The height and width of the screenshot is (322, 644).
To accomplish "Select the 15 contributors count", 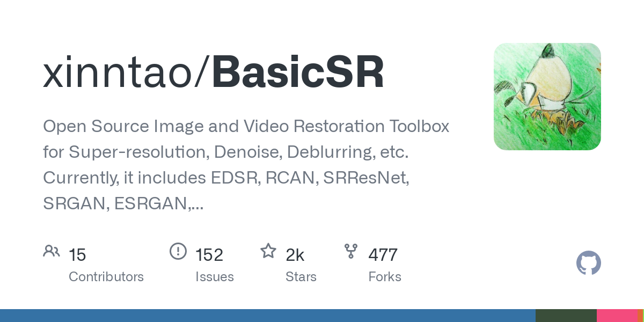I will click(x=77, y=255).
